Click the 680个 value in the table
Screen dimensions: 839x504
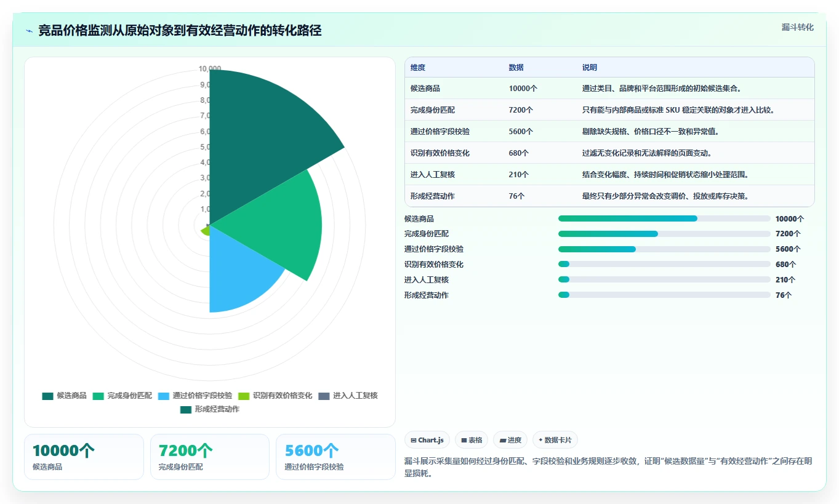tap(518, 153)
